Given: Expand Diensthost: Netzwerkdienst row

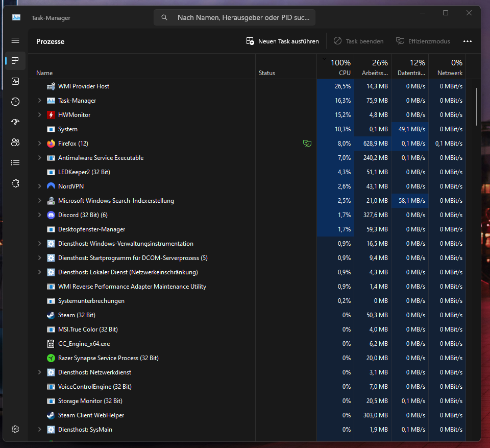Looking at the screenshot, I should tap(39, 372).
